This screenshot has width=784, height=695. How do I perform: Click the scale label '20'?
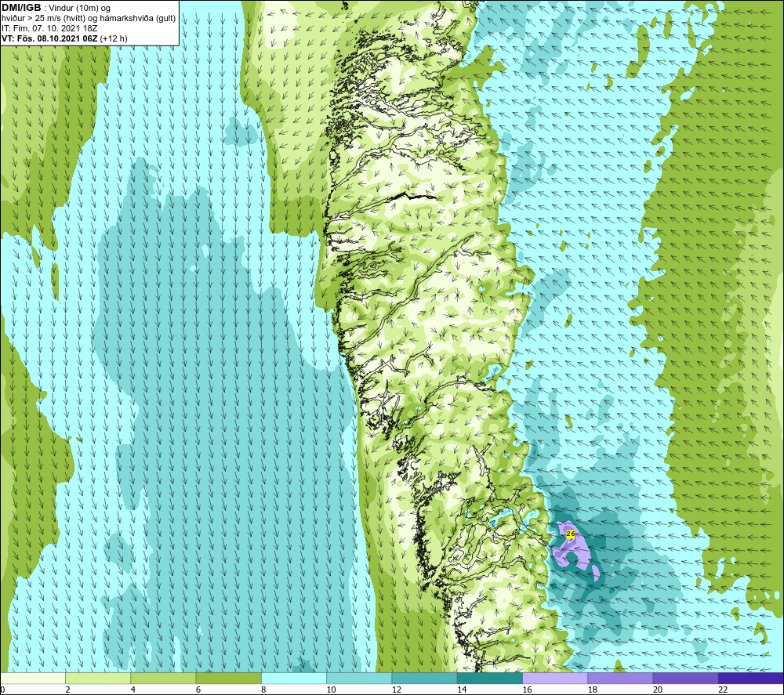tap(658, 690)
